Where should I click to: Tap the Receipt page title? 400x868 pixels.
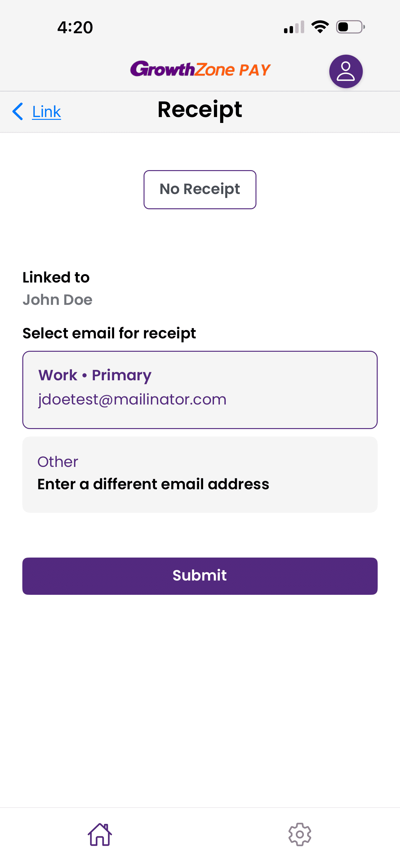click(200, 110)
